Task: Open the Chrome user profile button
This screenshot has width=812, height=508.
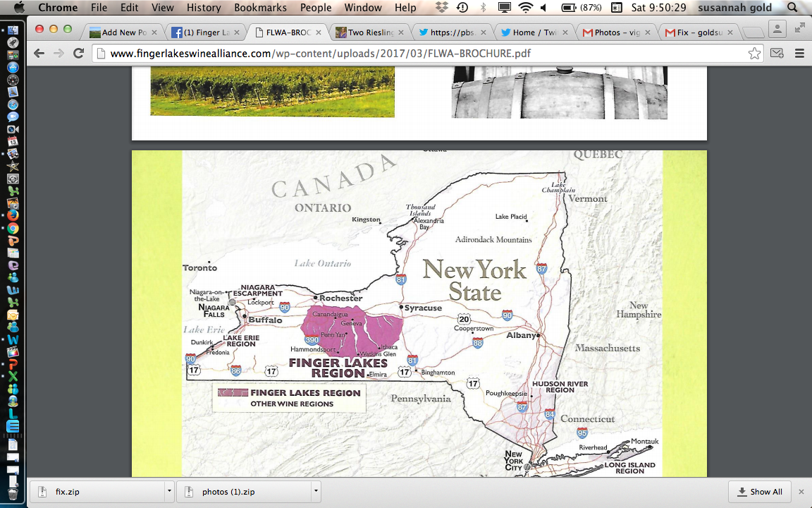Action: [x=777, y=29]
